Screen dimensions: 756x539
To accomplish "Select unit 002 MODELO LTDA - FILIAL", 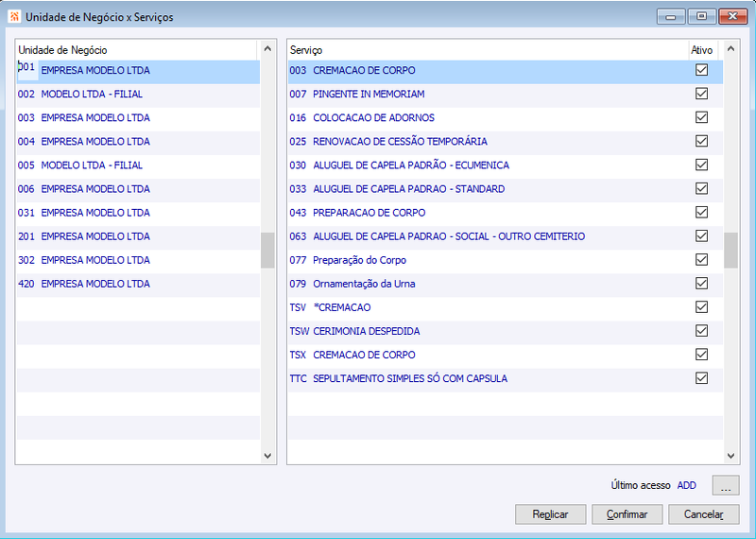I will (x=138, y=96).
